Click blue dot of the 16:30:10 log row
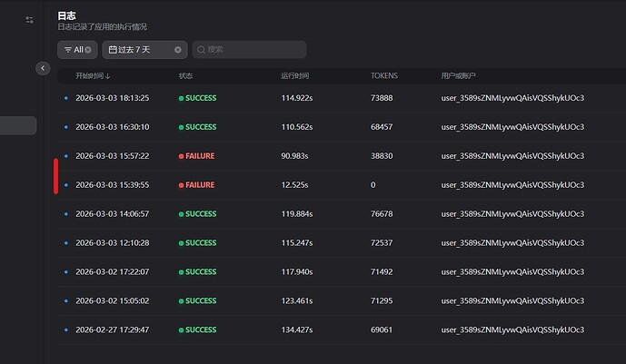 click(x=65, y=127)
